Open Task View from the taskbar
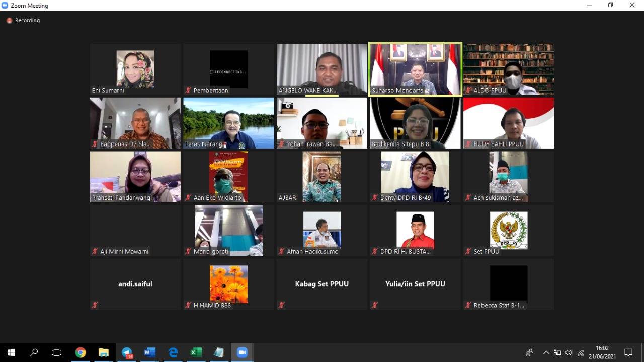 57,352
